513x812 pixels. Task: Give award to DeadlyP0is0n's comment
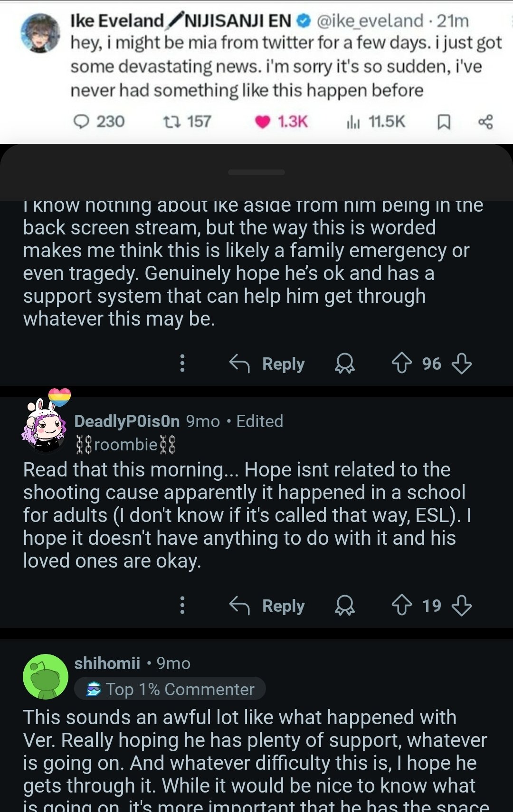345,606
